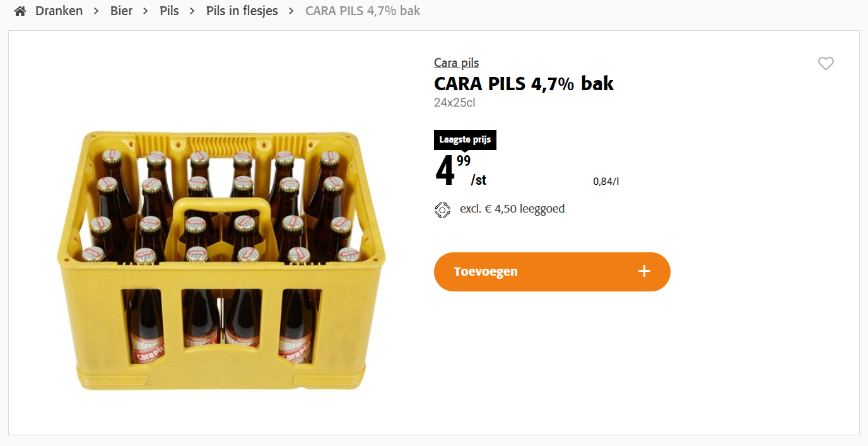Add product to favorites with heart icon
868x446 pixels.
(x=826, y=63)
